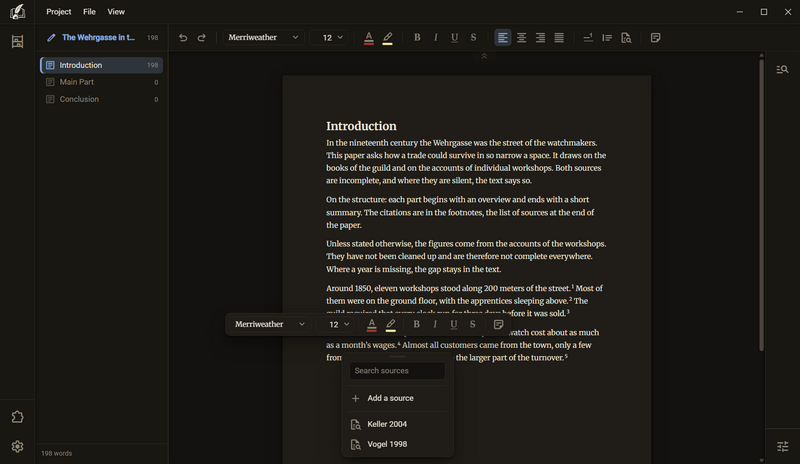Pick highlight color in the top toolbar
The image size is (800, 464).
click(x=388, y=38)
